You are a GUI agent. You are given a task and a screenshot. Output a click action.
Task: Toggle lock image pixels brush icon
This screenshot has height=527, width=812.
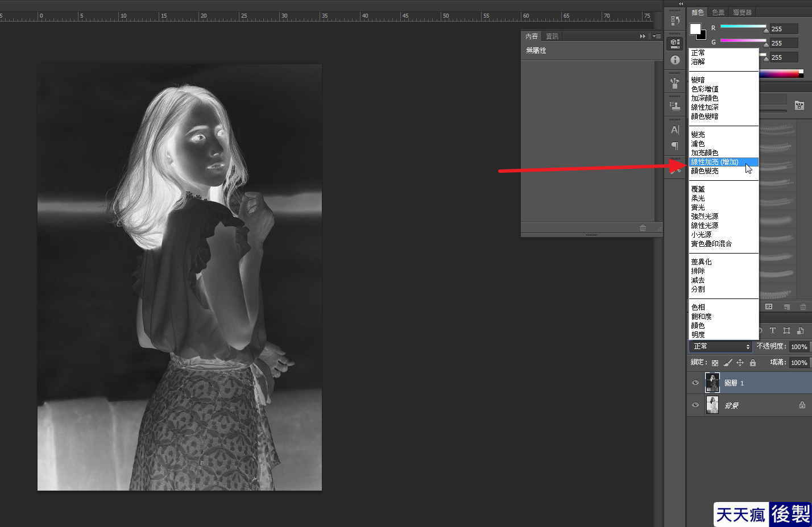[x=727, y=363]
